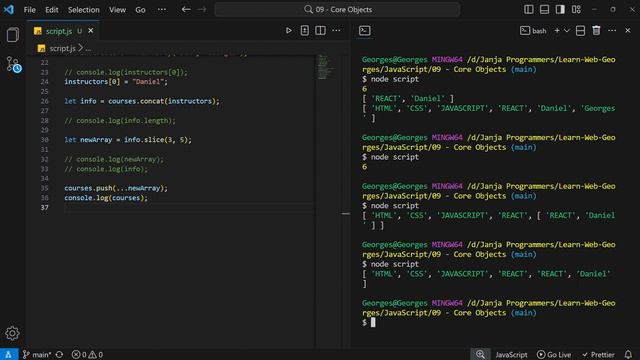The width and height of the screenshot is (640, 360).
Task: Select the bash terminal label
Action: [533, 31]
